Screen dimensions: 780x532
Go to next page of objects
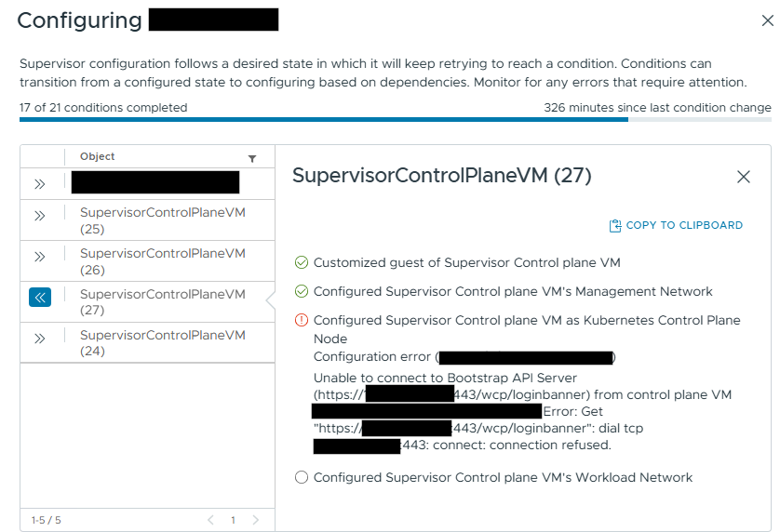pyautogui.click(x=256, y=520)
